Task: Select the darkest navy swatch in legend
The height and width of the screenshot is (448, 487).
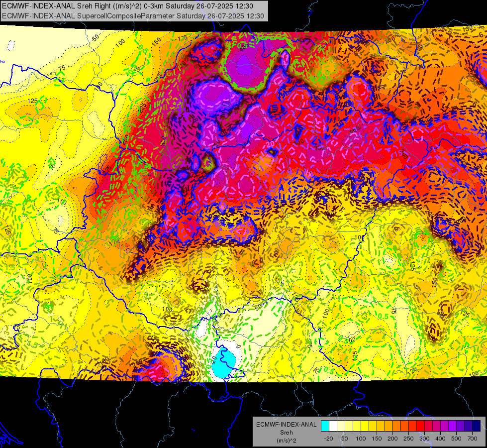Action: (477, 426)
